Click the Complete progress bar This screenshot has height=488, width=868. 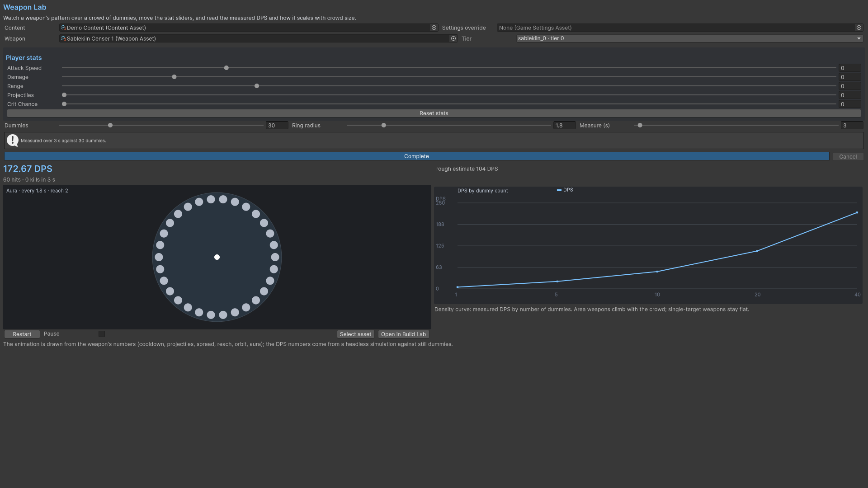point(416,156)
